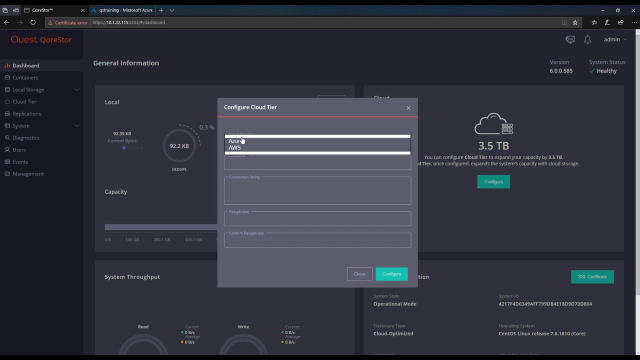Screen dimensions: 640x360
Task: Click the Events sidebar icon
Action: tap(7, 162)
